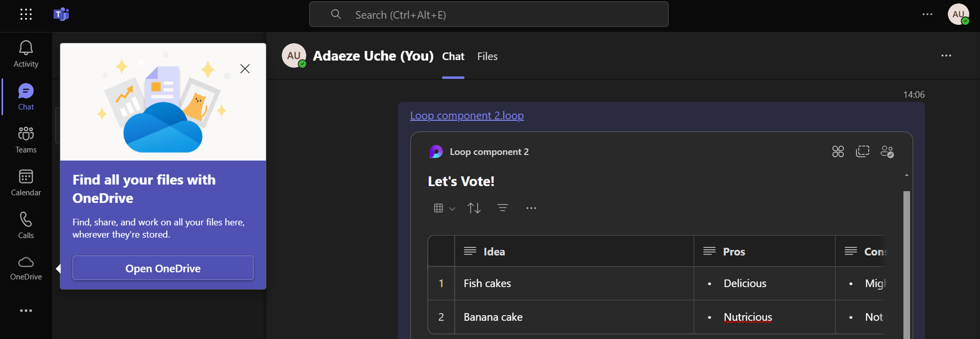The height and width of the screenshot is (339, 980).
Task: Open the Calendar app
Action: 26,182
